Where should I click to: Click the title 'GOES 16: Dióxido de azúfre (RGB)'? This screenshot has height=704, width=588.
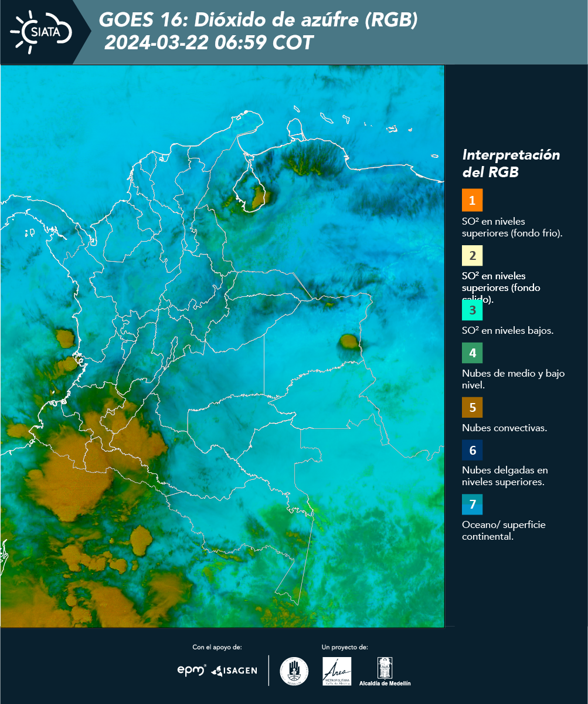[259, 21]
